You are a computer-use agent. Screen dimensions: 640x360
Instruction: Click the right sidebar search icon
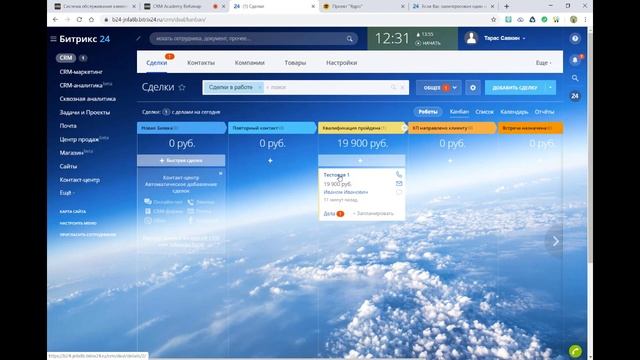coord(575,78)
